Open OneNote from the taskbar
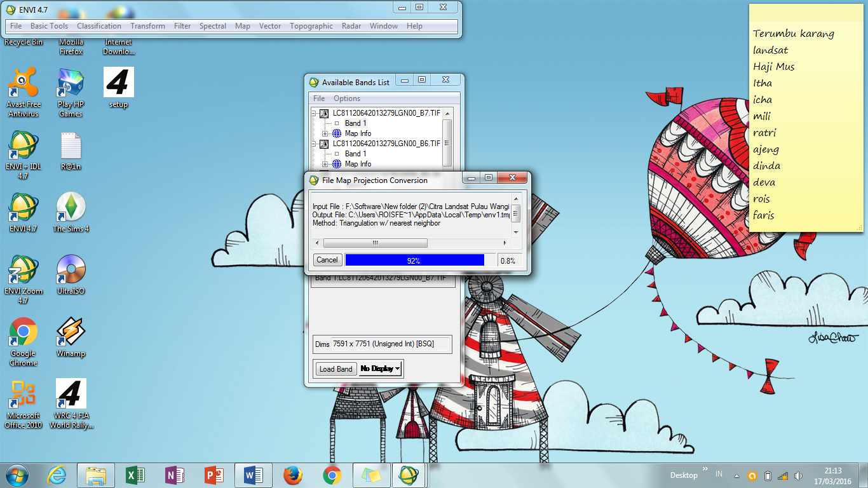The height and width of the screenshot is (488, 868). [x=175, y=475]
